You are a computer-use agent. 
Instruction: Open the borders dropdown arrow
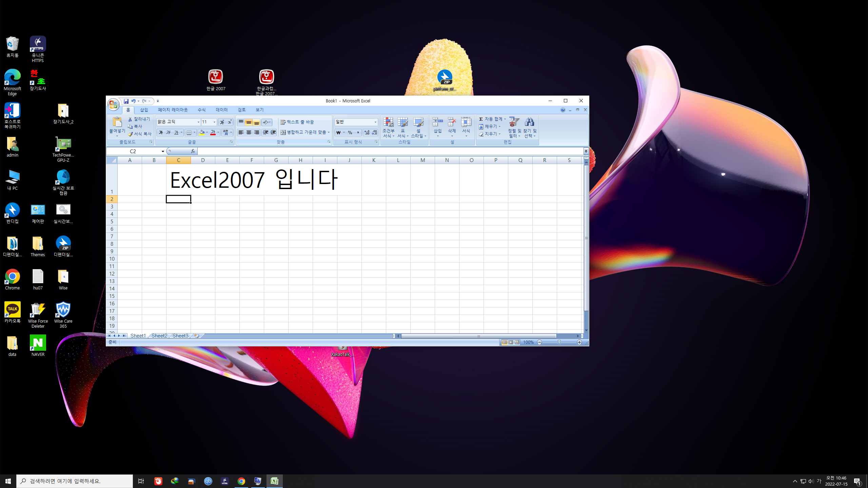[x=194, y=133]
